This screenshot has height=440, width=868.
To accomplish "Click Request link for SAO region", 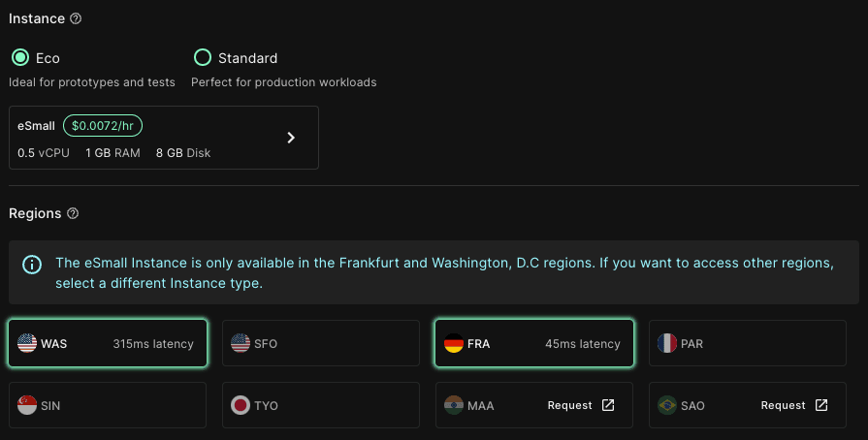I will click(783, 405).
